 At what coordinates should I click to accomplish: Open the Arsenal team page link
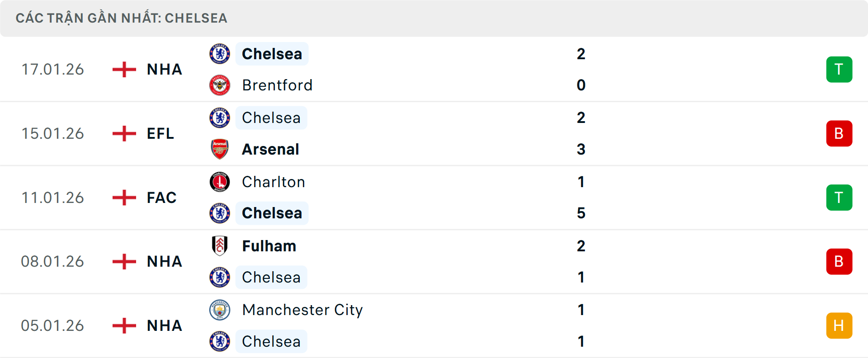coord(270,149)
